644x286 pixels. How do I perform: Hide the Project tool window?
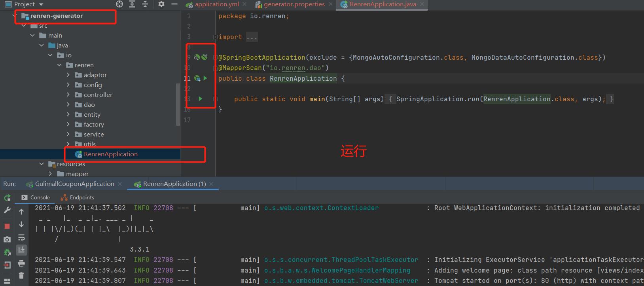pos(174,4)
